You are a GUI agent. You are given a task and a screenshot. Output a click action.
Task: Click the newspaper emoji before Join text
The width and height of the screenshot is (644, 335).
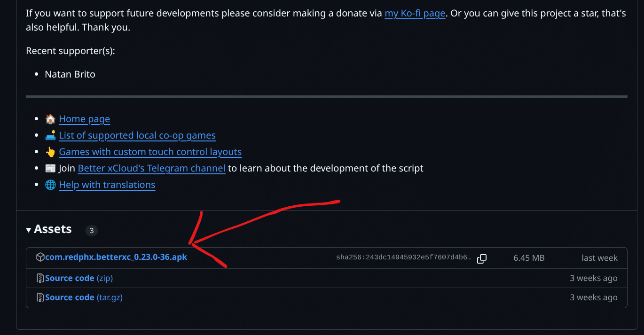(x=50, y=168)
